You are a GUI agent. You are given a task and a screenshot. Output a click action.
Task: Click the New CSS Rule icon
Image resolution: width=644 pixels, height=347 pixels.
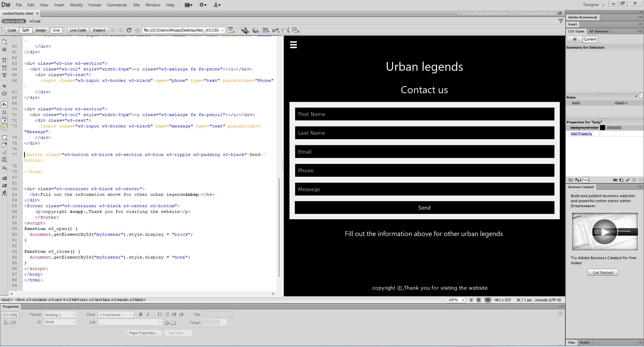[x=621, y=180]
